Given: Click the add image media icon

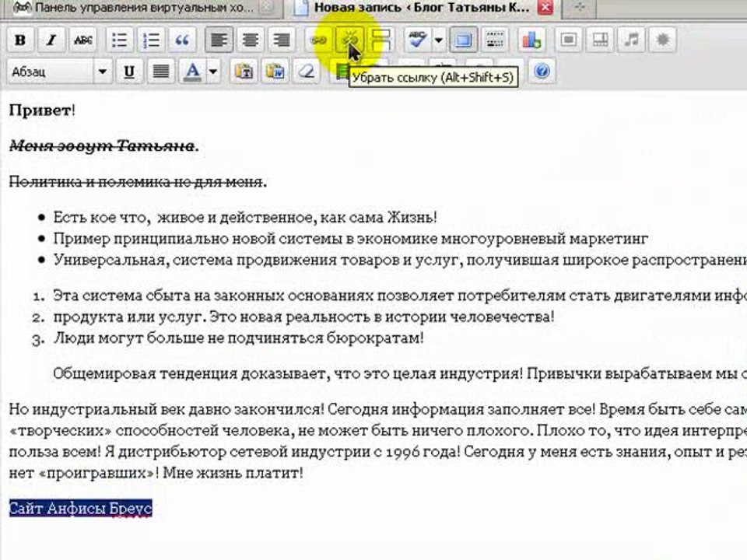Looking at the screenshot, I should [x=568, y=40].
